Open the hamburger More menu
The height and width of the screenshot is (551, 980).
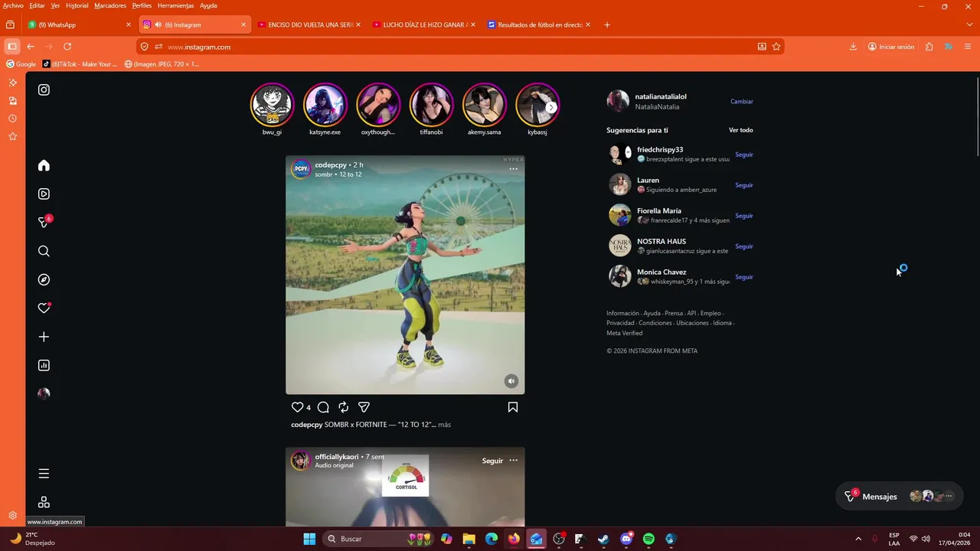pos(44,474)
